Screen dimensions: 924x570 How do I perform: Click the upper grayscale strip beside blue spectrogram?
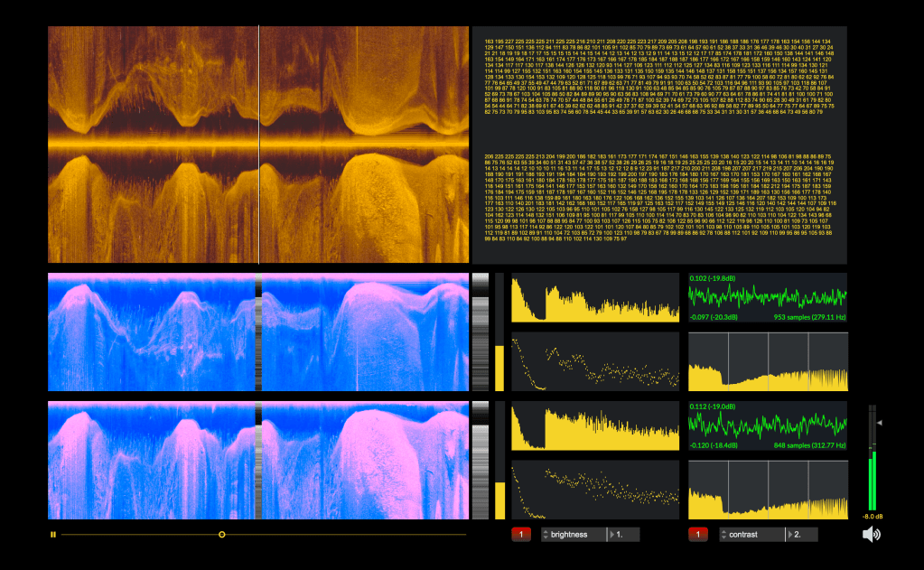480,332
